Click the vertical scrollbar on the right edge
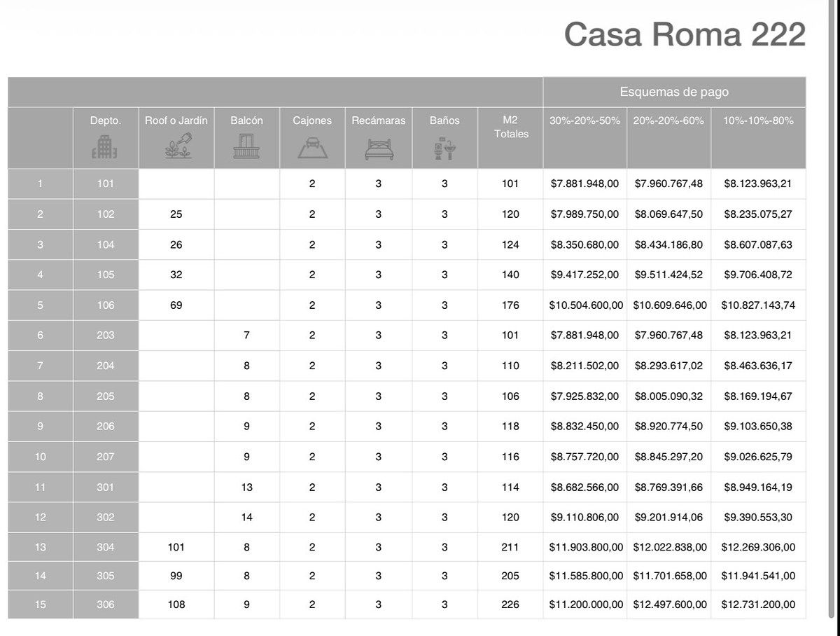 832,210
